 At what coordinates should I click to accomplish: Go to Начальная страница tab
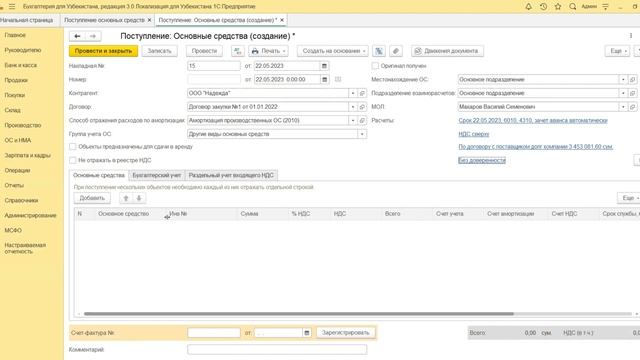point(27,20)
